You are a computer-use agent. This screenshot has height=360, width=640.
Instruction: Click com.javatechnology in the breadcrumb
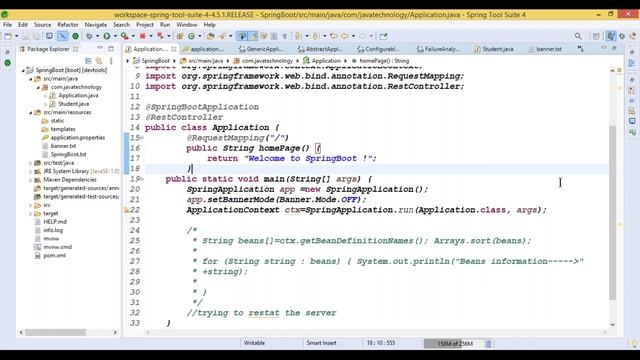(x=267, y=61)
